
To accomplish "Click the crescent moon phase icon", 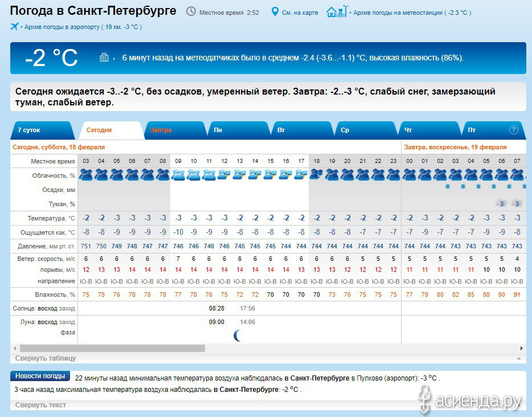I will coord(238,336).
